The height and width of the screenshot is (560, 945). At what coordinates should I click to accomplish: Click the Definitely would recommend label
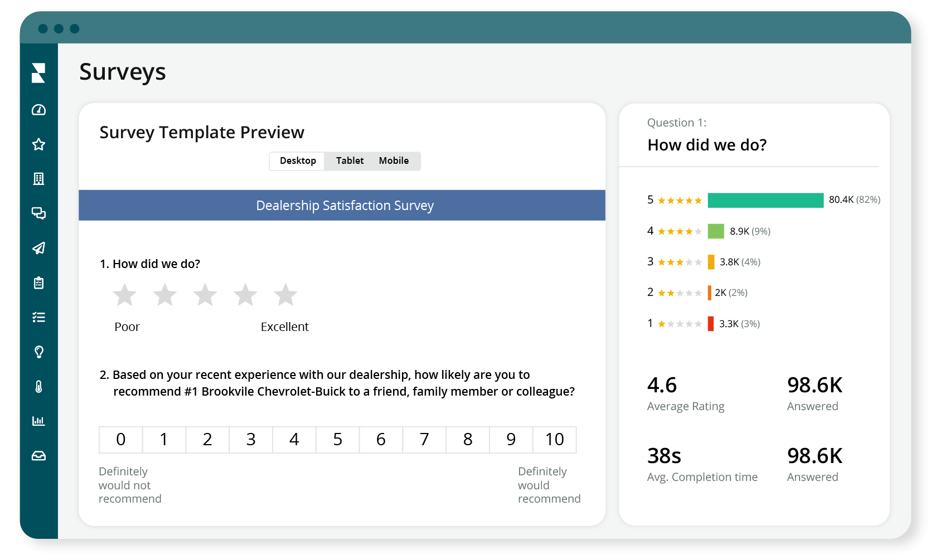click(549, 485)
